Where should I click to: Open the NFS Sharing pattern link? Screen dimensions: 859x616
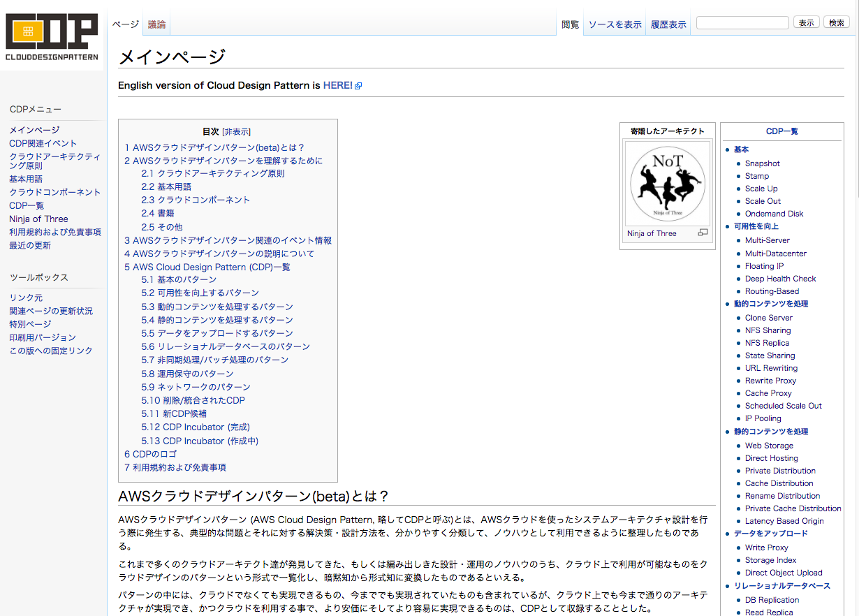(768, 330)
